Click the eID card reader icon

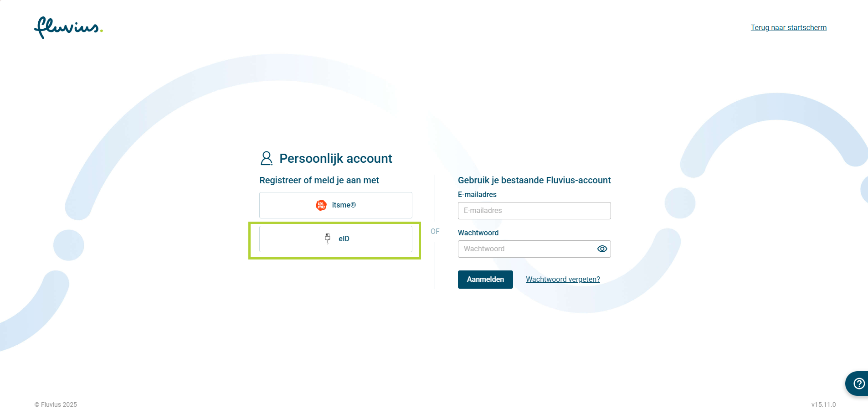[328, 239]
